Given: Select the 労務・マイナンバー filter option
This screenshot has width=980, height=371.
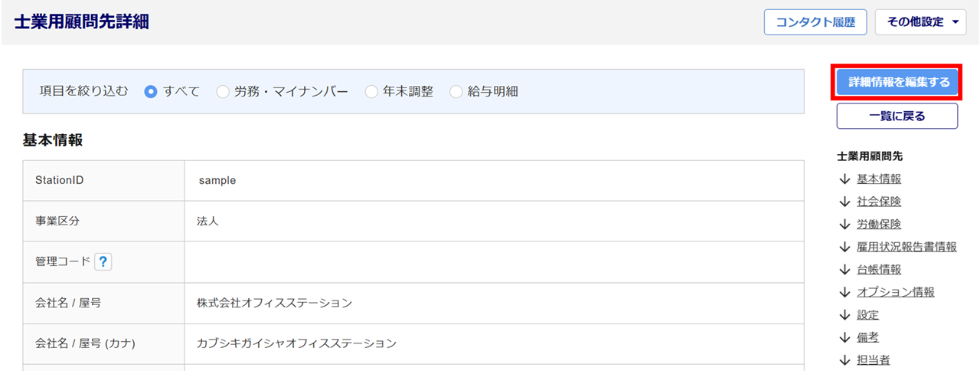Looking at the screenshot, I should tap(223, 92).
